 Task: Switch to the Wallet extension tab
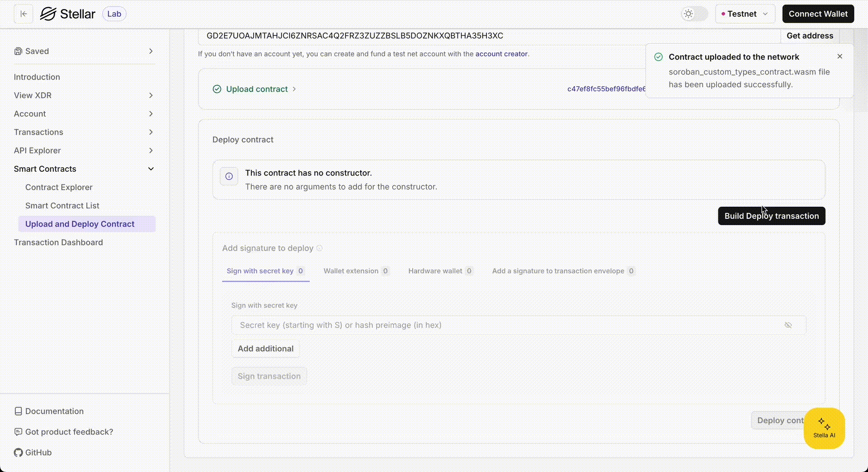click(x=352, y=271)
